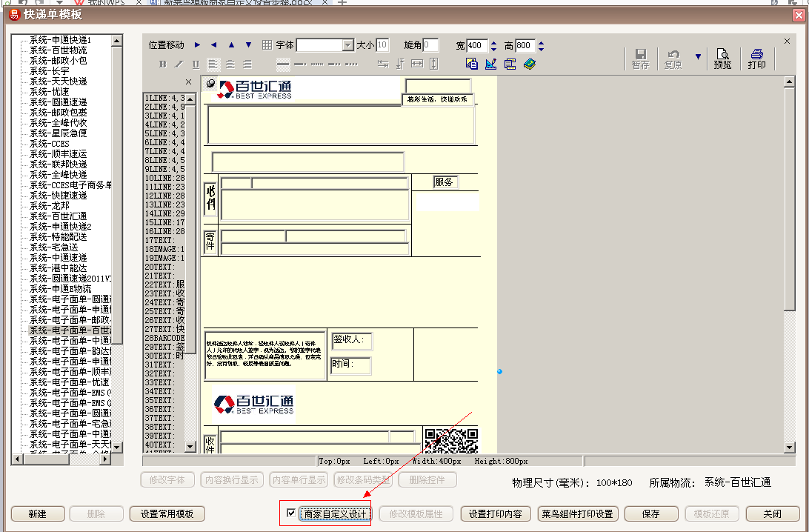Viewport: 809px width, 532px height.
Task: Decrease the 宽 width value
Action: pos(493,49)
